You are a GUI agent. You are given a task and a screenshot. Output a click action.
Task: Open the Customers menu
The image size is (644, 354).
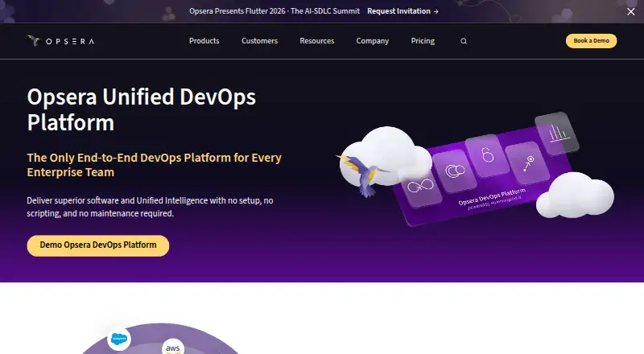pyautogui.click(x=259, y=41)
